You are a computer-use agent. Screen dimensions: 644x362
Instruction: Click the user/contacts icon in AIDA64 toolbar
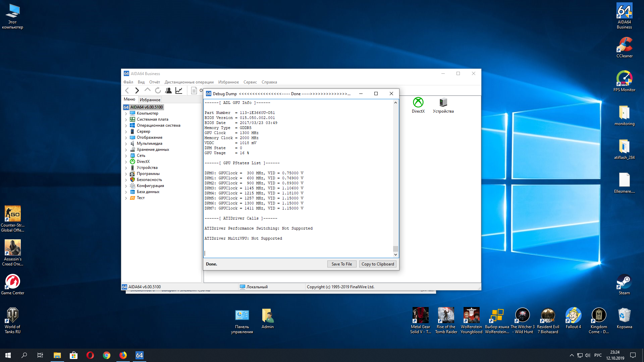(168, 90)
